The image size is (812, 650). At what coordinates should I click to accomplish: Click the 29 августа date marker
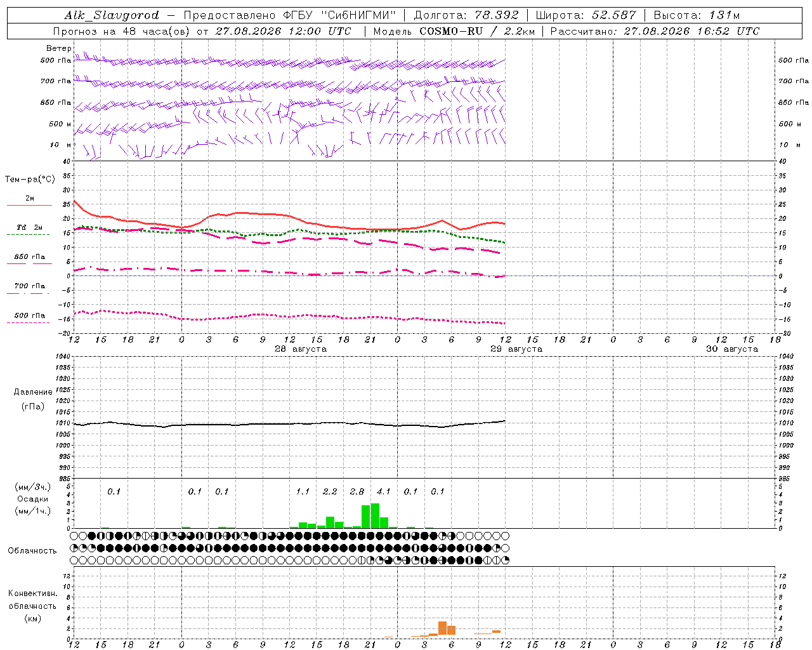516,349
